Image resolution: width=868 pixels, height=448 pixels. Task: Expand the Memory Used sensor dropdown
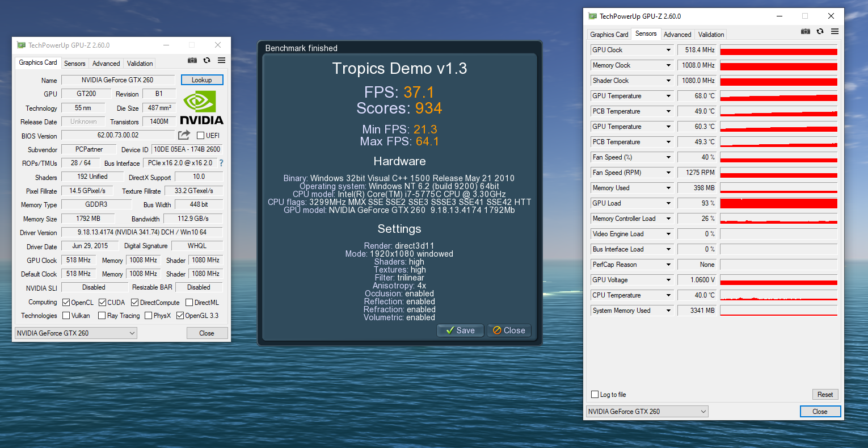click(668, 188)
